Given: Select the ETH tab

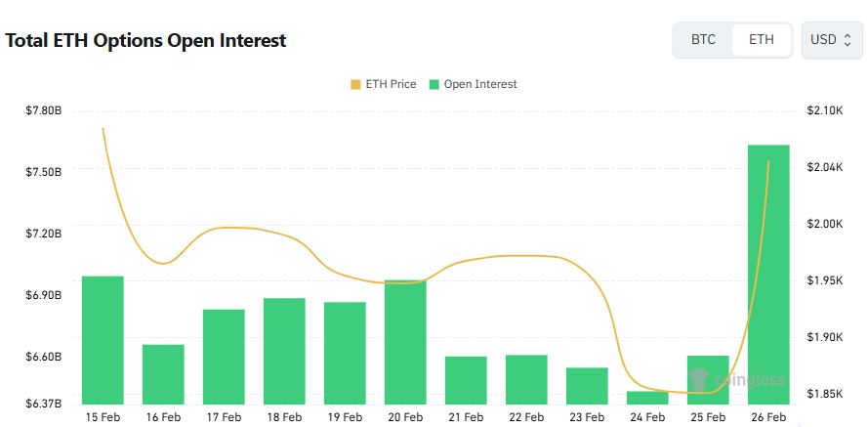Looking at the screenshot, I should 762,40.
